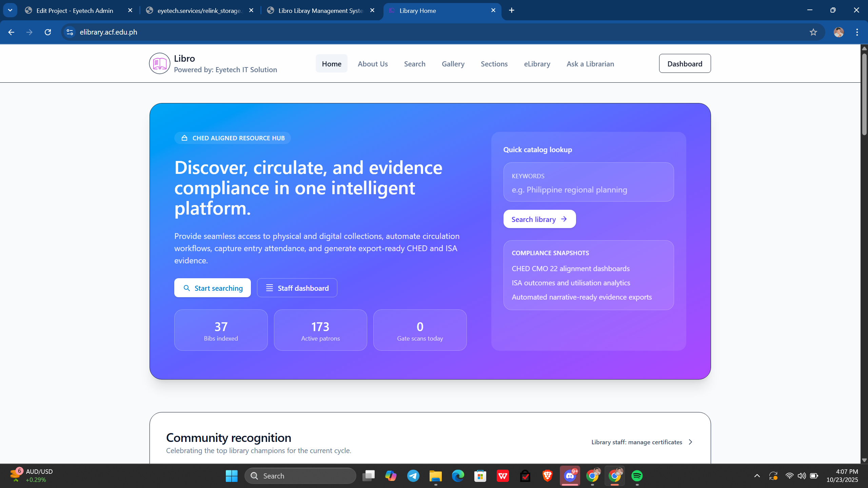The image size is (868, 488).
Task: Bookmark this page with star icon
Action: pyautogui.click(x=813, y=32)
